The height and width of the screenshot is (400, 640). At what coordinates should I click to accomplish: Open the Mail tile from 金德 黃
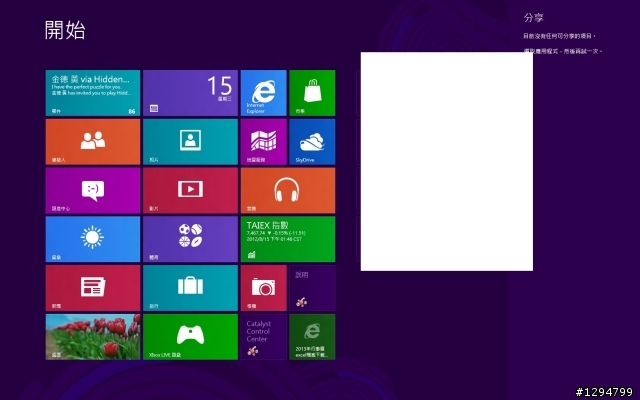point(93,93)
